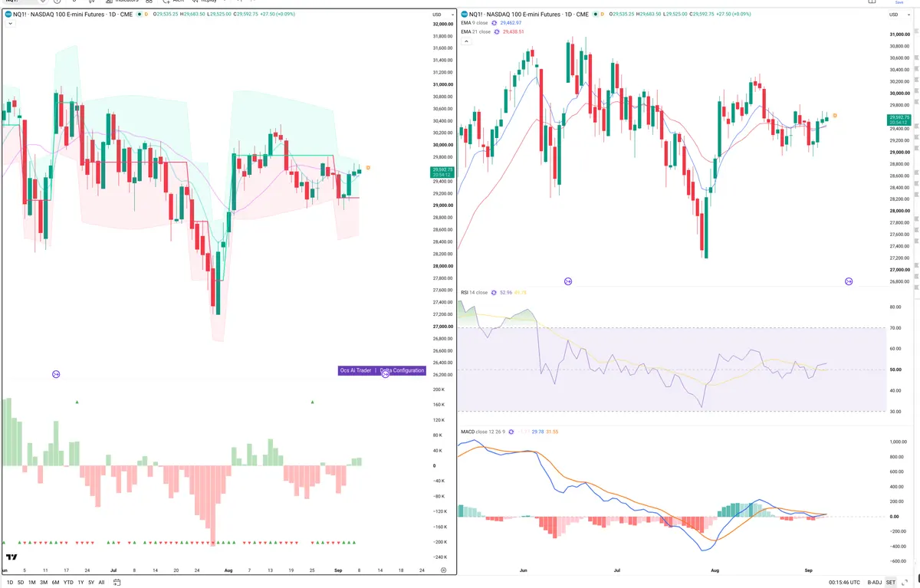
Task: Click the EMA 9 close indicator legend
Action: 475,23
